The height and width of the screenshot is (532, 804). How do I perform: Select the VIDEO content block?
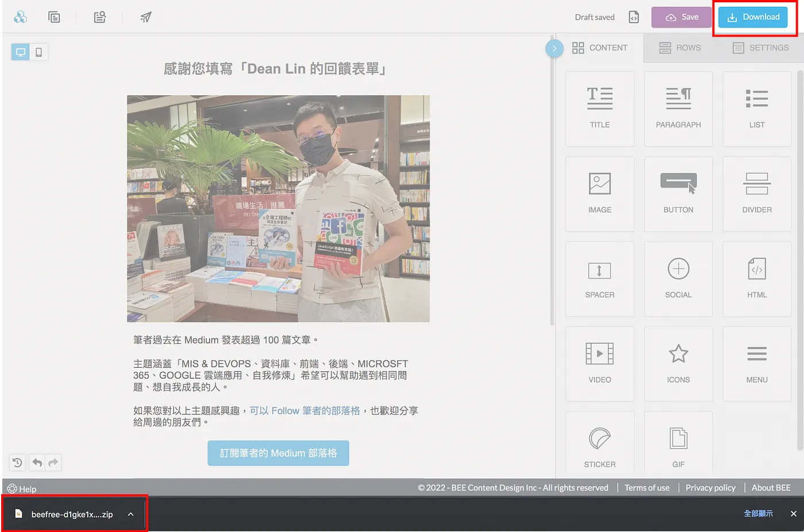(x=600, y=364)
